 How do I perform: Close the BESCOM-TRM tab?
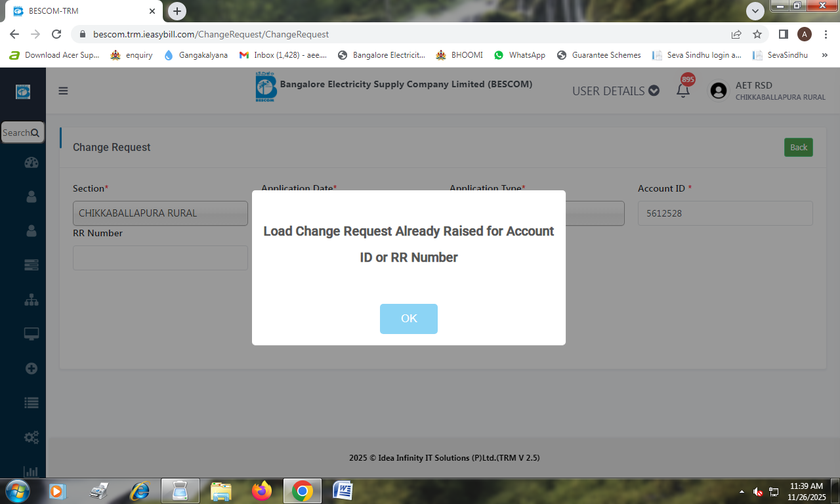(152, 11)
